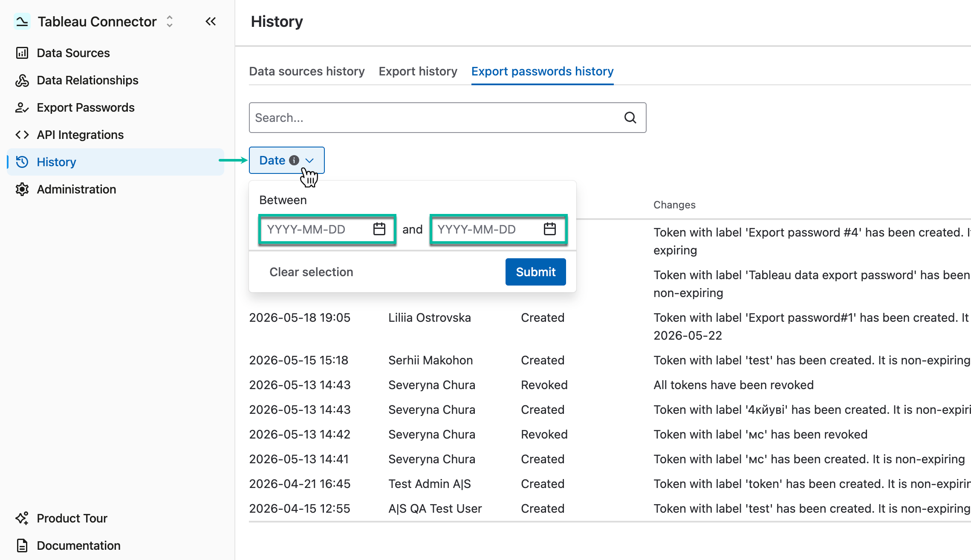
Task: Open the start date calendar picker icon
Action: 379,229
